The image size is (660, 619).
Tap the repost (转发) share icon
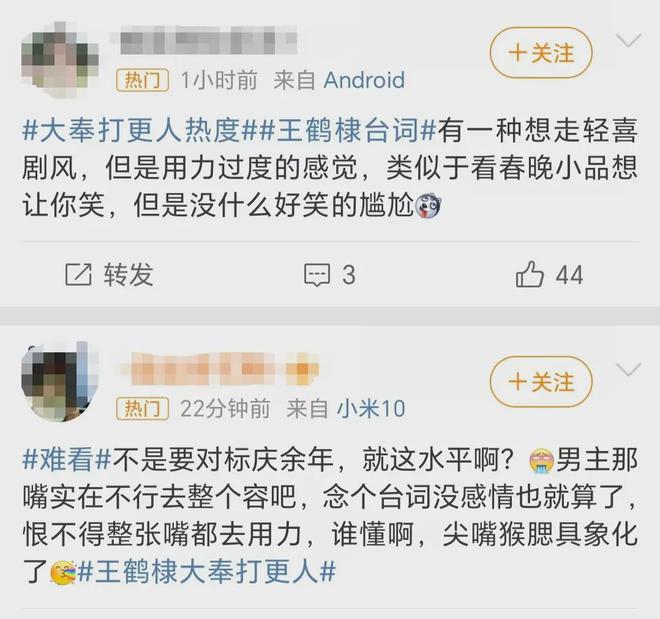click(x=78, y=275)
